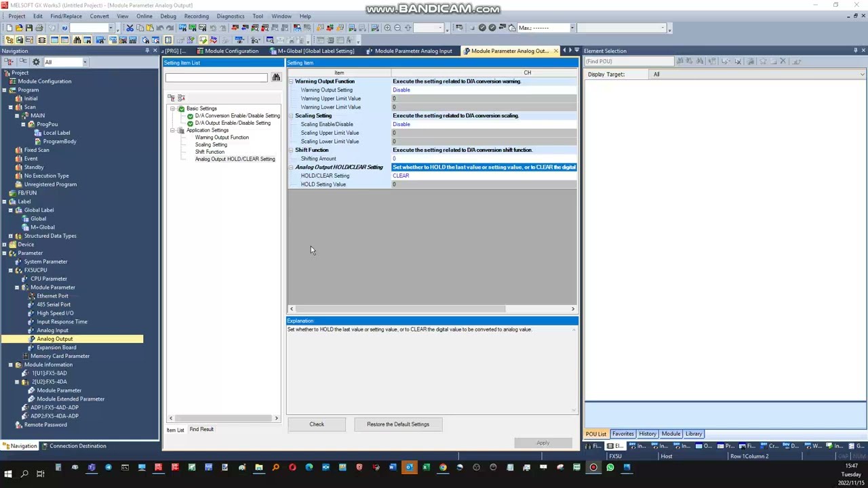Image resolution: width=868 pixels, height=488 pixels.
Task: Switch to Find Result tab
Action: [201, 429]
